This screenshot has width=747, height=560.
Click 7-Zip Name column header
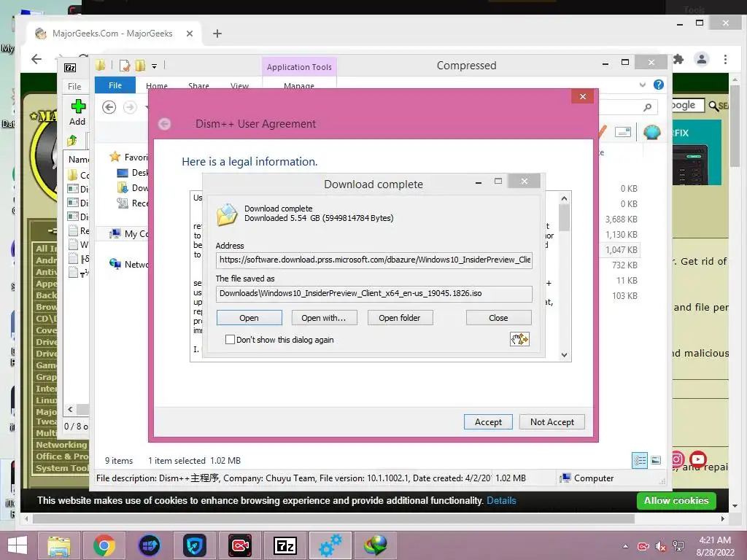[78, 159]
